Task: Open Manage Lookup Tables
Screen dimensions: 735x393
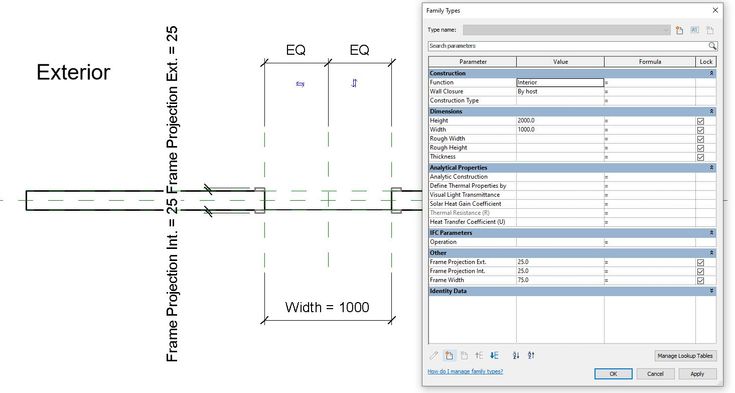Action: 685,356
